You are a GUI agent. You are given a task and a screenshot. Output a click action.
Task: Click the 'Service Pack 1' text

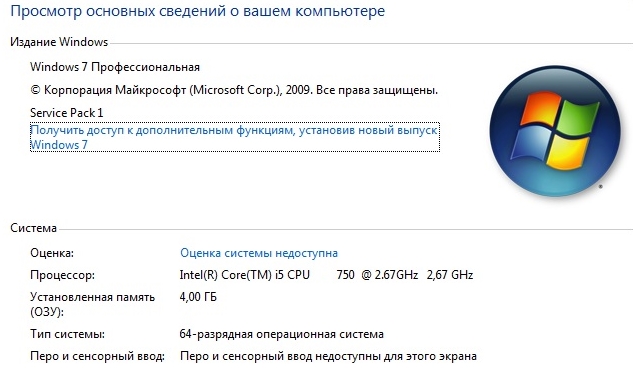coord(67,113)
